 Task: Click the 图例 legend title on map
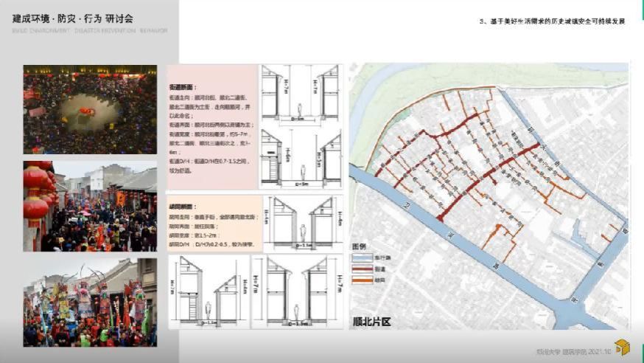click(358, 247)
